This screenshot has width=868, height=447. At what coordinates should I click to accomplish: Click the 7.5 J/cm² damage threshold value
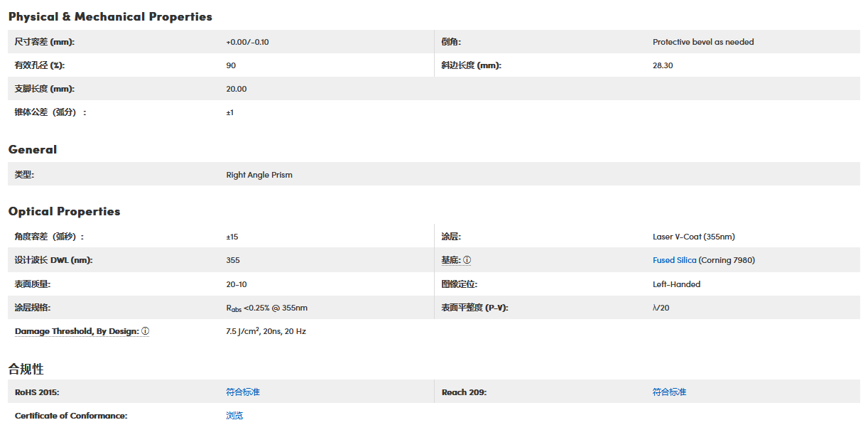pyautogui.click(x=266, y=331)
